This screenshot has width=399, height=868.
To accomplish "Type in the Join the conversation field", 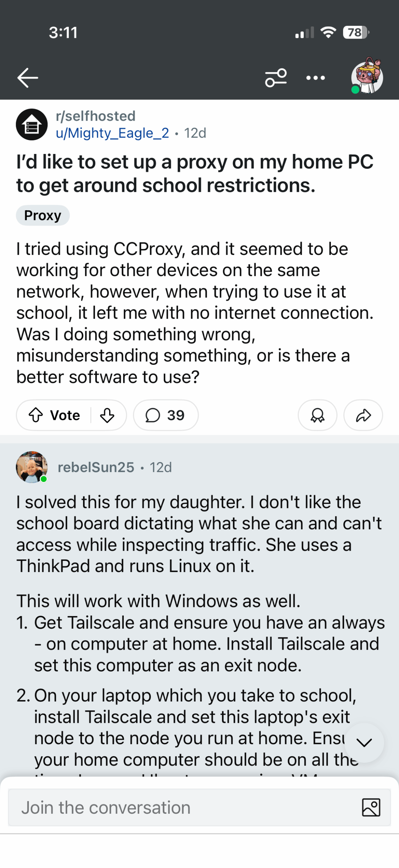I will click(183, 807).
